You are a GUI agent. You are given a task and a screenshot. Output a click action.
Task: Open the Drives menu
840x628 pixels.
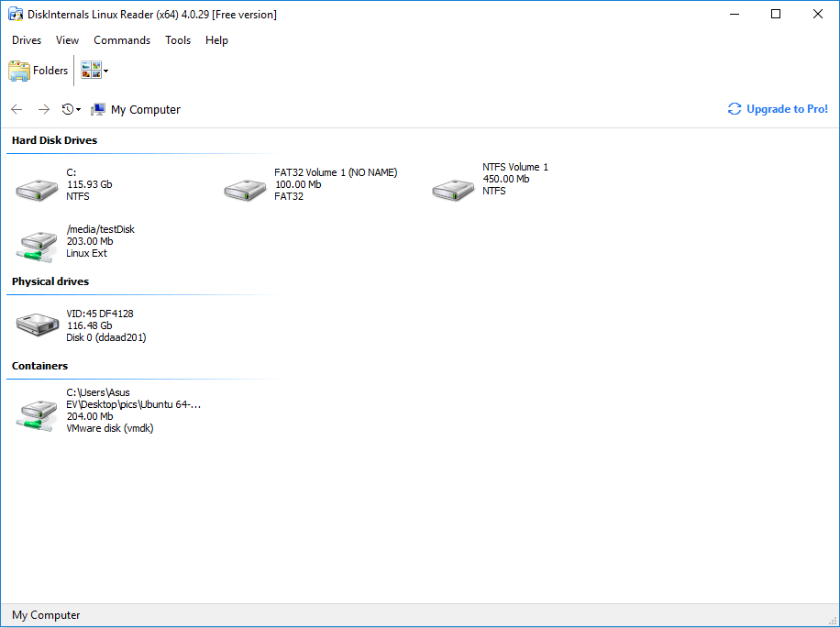(x=27, y=40)
